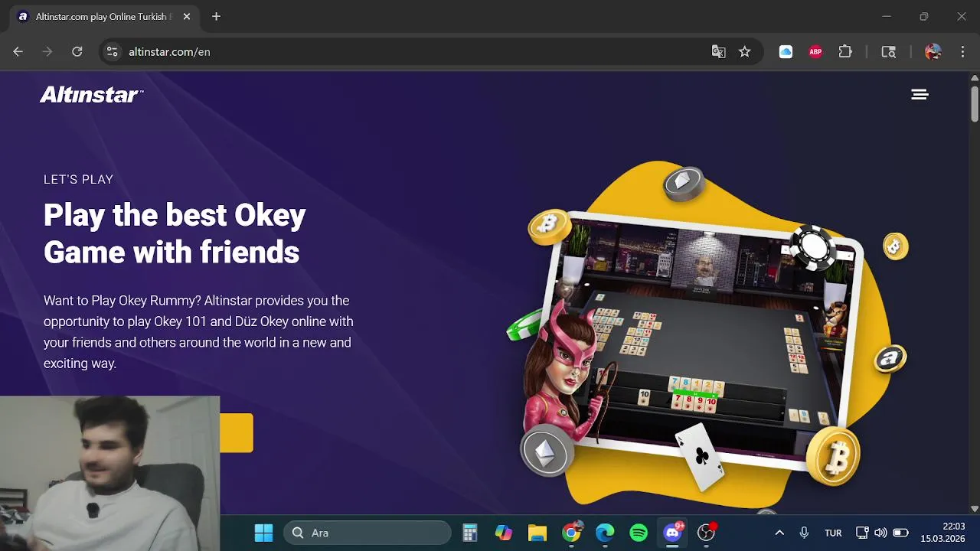
Task: Open File Explorer from the taskbar
Action: tap(537, 533)
